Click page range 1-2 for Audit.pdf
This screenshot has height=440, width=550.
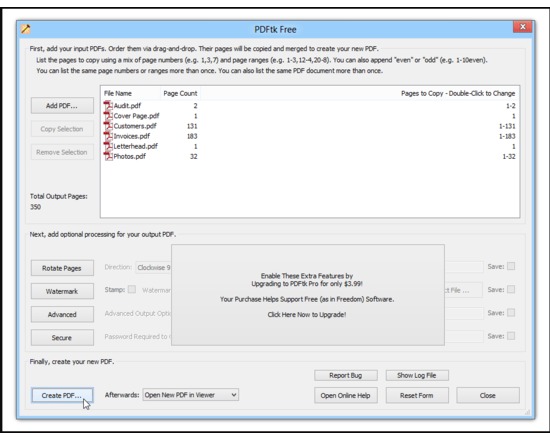coord(511,106)
